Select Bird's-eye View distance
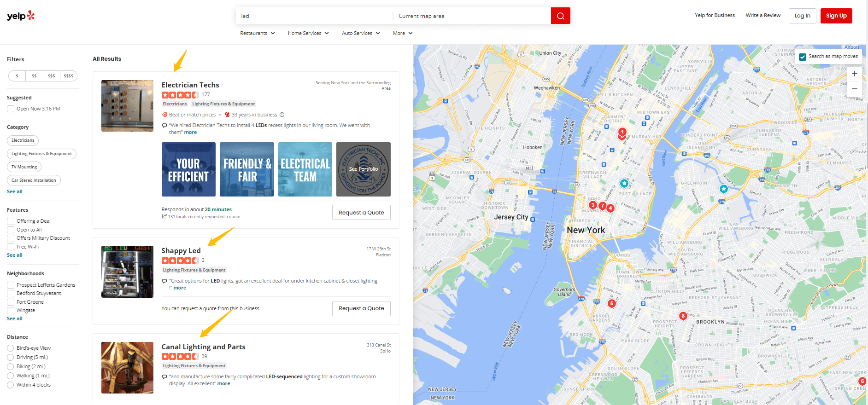Screen dimensions: 868x405 (x=11, y=348)
